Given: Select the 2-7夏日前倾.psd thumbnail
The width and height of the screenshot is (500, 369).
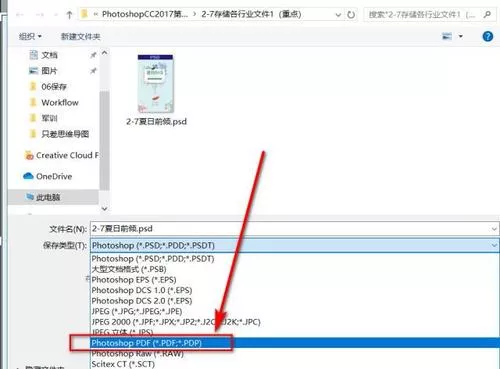Looking at the screenshot, I should point(156,83).
